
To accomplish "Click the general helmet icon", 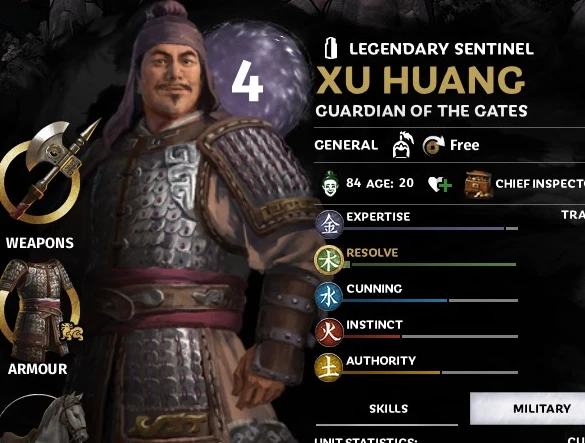I will [403, 145].
